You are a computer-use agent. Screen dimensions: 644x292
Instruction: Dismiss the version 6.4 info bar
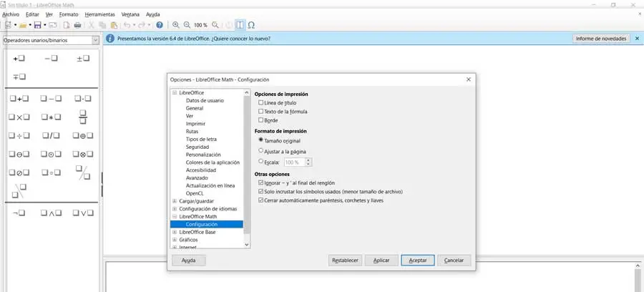pos(637,38)
